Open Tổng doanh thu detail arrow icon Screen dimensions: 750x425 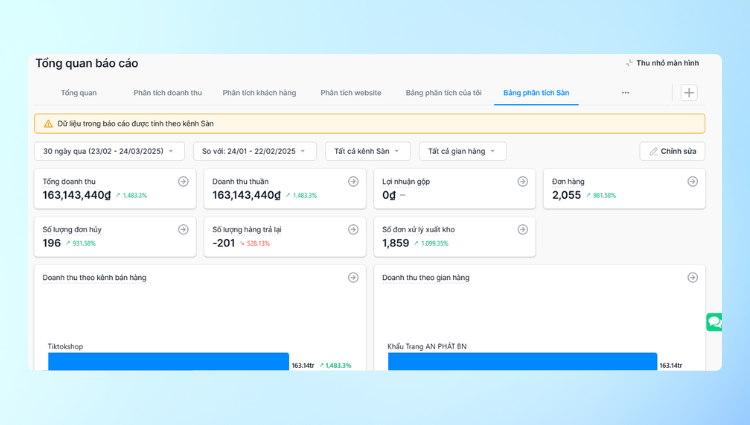coord(183,181)
